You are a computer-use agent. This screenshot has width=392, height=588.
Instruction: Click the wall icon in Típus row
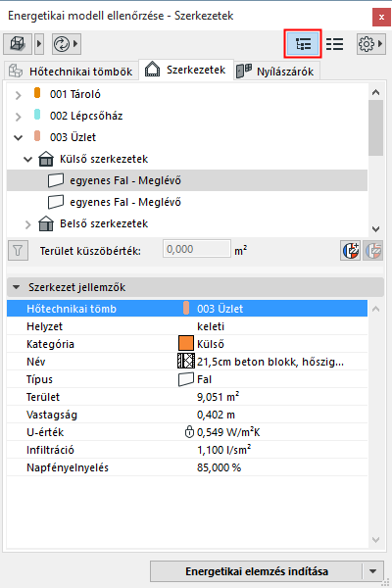click(186, 379)
